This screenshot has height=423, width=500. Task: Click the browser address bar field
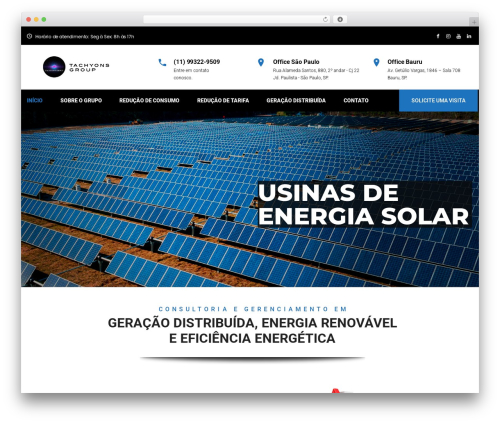237,19
